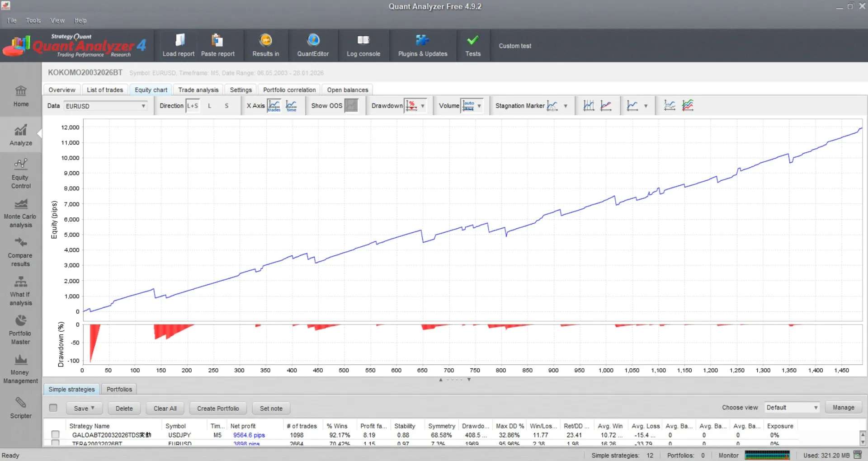The image size is (868, 461).
Task: Open the File menu
Action: [x=12, y=20]
